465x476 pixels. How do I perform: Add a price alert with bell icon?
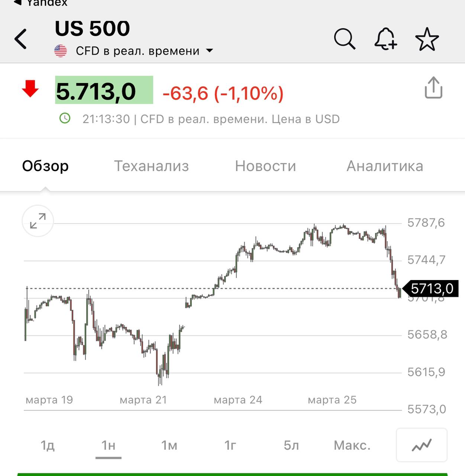coord(385,39)
